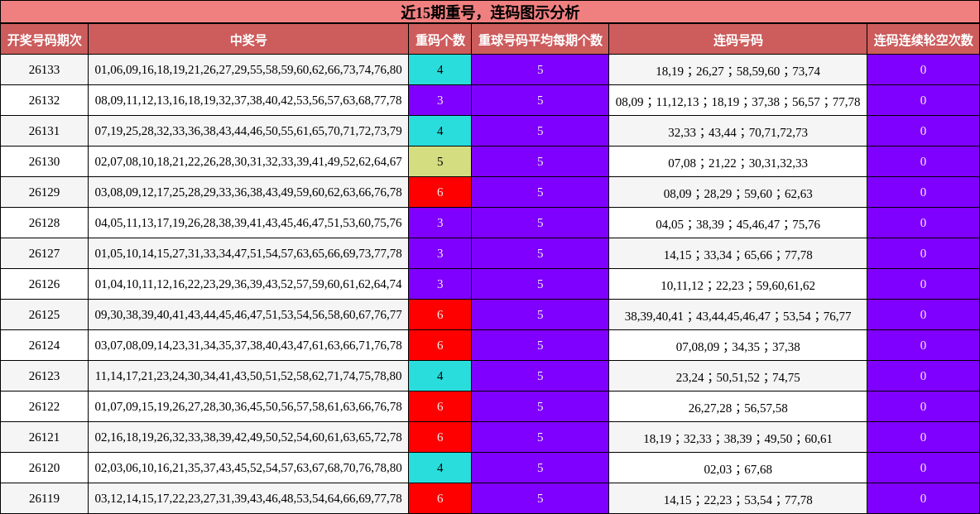The height and width of the screenshot is (514, 980).
Task: Select period number 26121
Action: click(45, 437)
